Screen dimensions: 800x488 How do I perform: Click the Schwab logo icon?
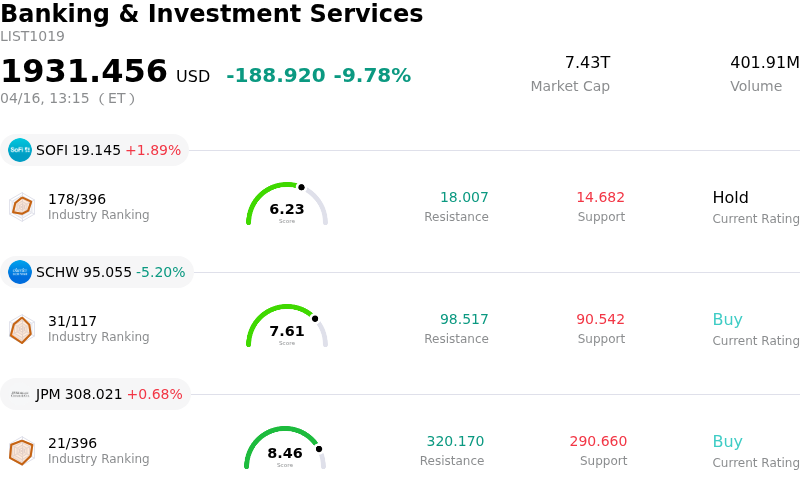[x=20, y=272]
